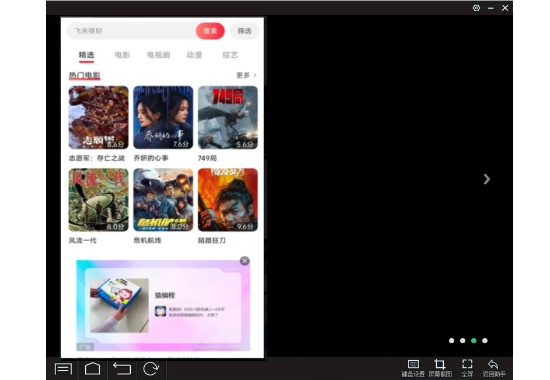This screenshot has width=550, height=380.
Task: Open the 749局 movie poster
Action: coord(228,118)
